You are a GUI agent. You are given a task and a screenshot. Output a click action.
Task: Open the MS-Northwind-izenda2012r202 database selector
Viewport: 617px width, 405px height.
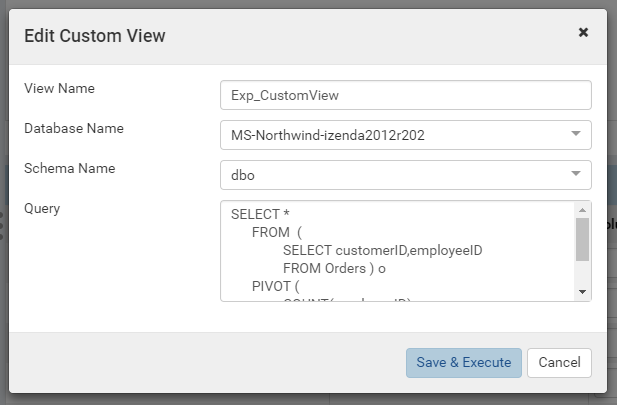click(406, 135)
